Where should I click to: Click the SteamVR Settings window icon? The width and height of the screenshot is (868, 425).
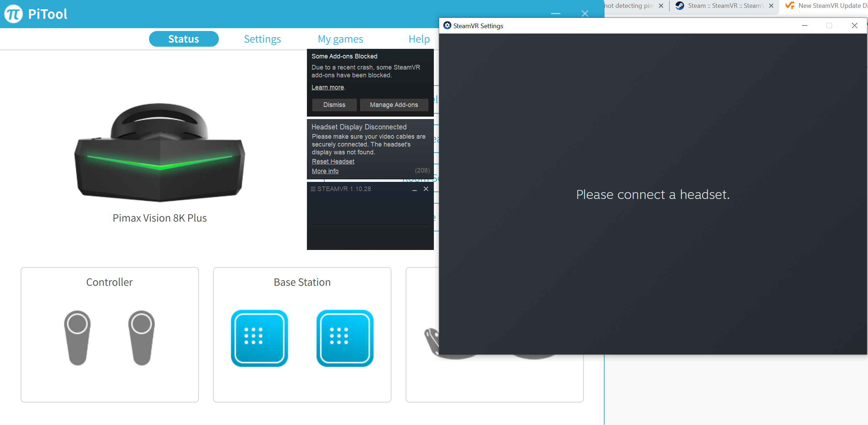click(447, 26)
